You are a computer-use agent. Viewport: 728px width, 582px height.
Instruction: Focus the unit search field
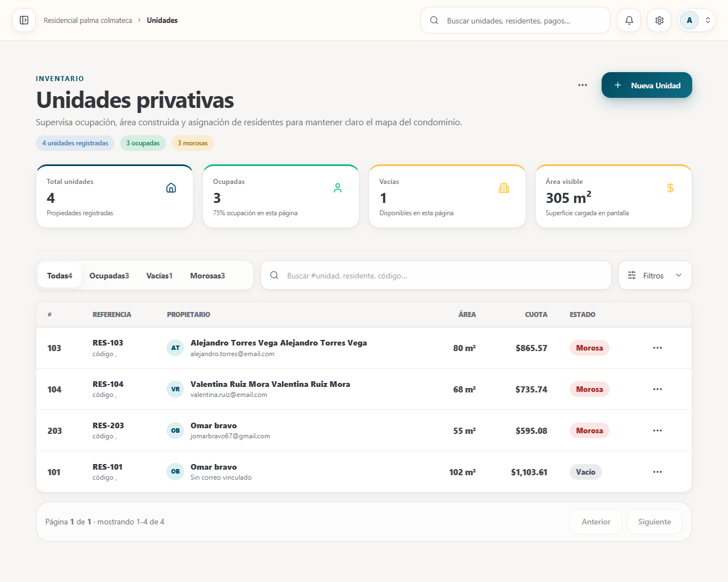[436, 275]
